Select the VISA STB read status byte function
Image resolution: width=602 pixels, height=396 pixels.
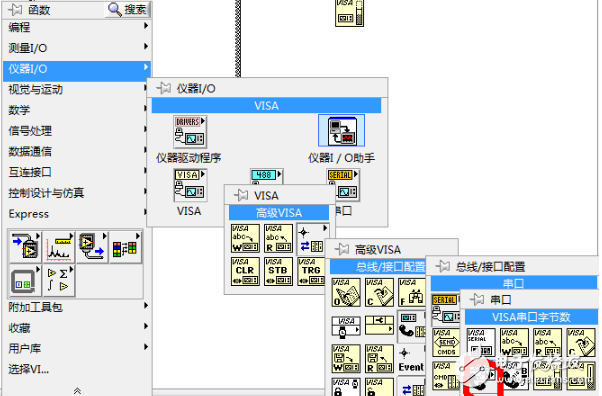click(x=278, y=272)
